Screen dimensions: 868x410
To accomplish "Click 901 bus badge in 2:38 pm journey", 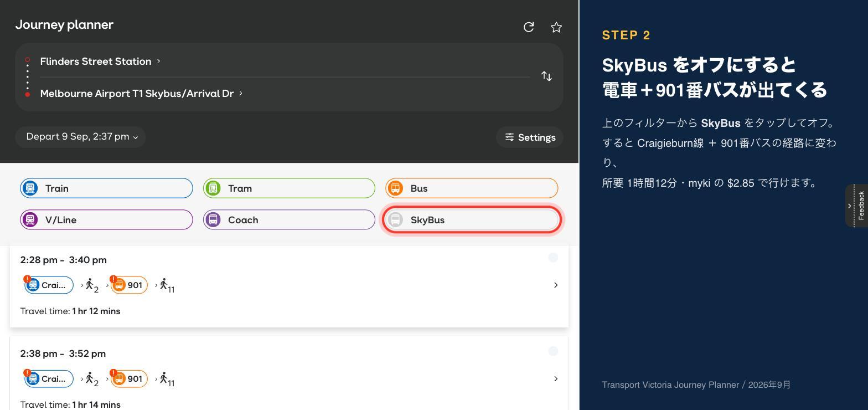I will click(129, 379).
